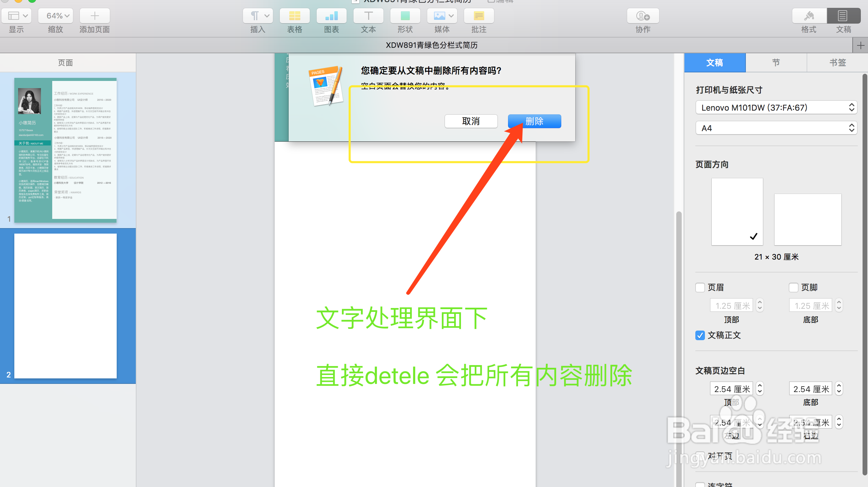Add a 批注 (Comment)
The height and width of the screenshot is (487, 868).
pos(478,16)
